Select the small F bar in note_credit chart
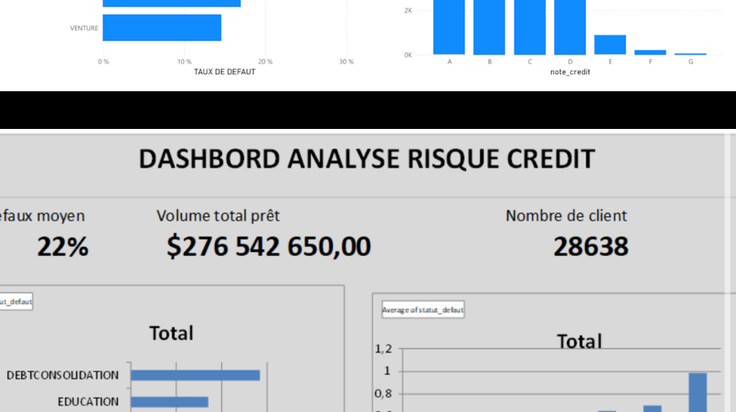Image resolution: width=736 pixels, height=412 pixels. click(x=650, y=53)
